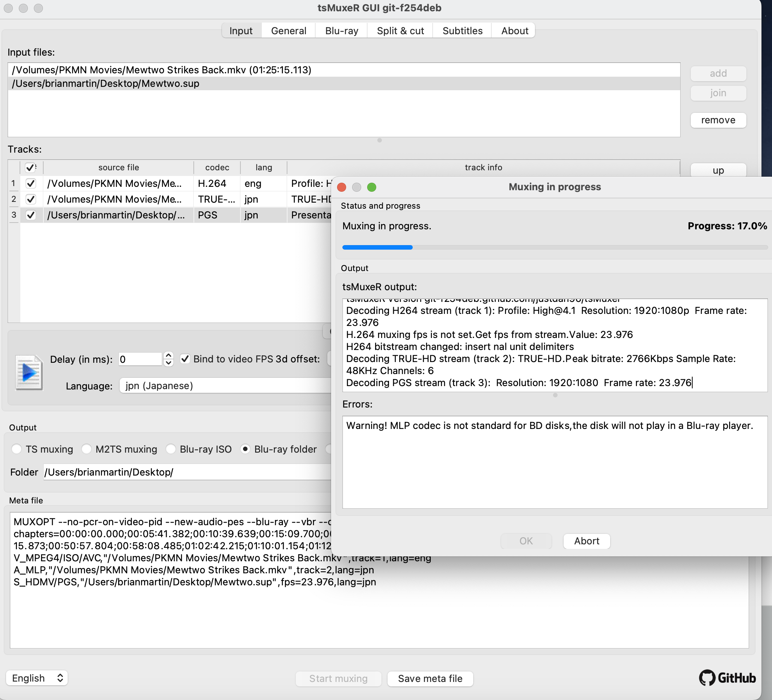Screen dimensions: 772x700
Task: Click the output Folder path field
Action: point(188,472)
